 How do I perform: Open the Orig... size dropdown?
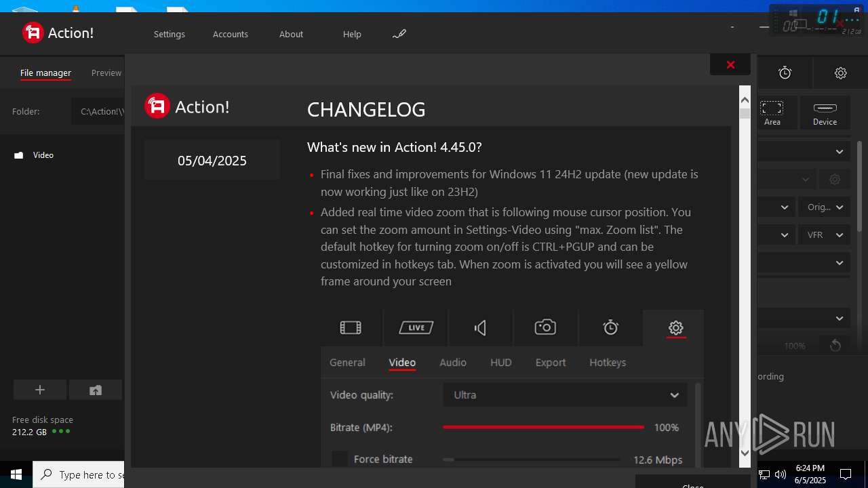(824, 207)
